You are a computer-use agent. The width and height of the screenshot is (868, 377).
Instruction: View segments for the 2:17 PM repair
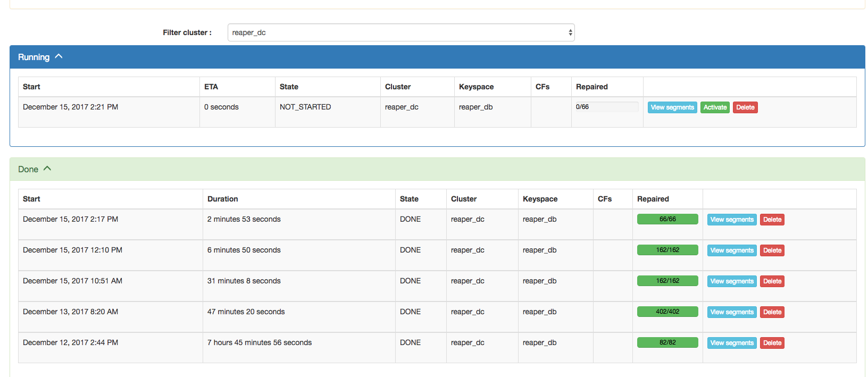[x=732, y=220]
